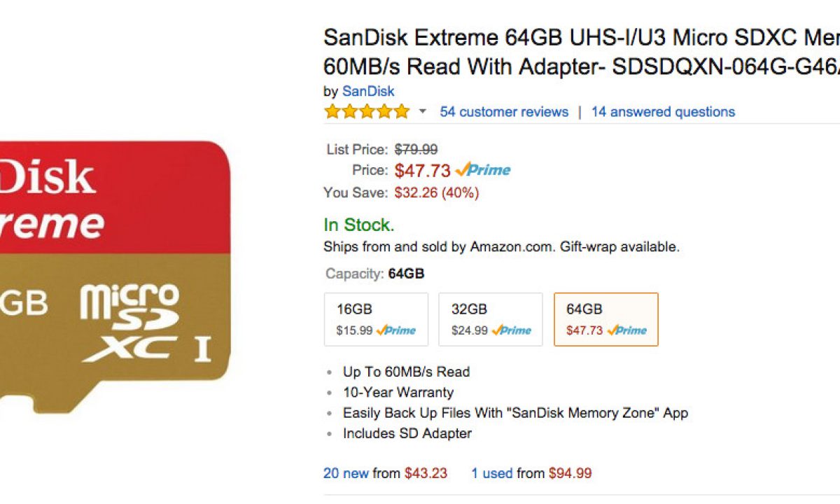The height and width of the screenshot is (504, 840).
Task: Click the Prime icon in 64GB option
Action: coord(627,330)
